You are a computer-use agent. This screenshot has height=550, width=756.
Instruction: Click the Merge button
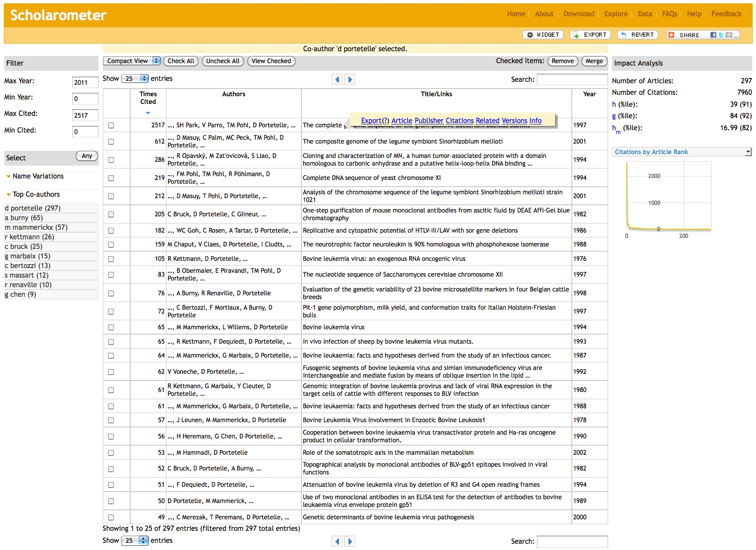point(594,61)
